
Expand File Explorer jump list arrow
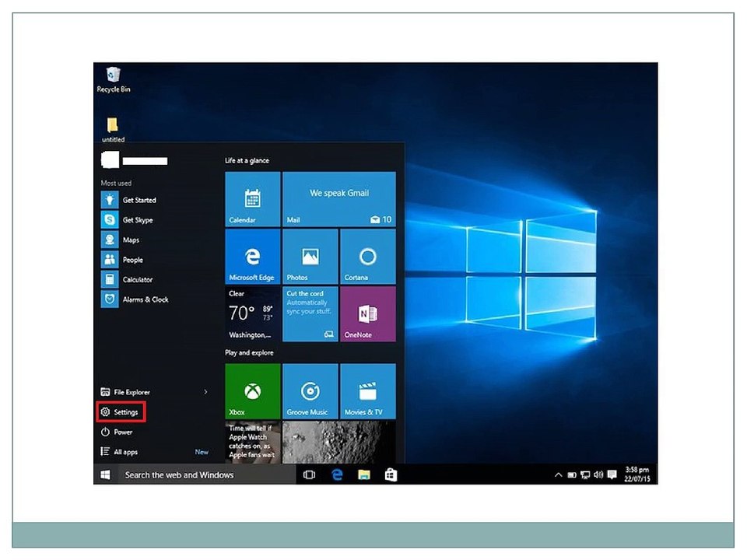tap(205, 392)
